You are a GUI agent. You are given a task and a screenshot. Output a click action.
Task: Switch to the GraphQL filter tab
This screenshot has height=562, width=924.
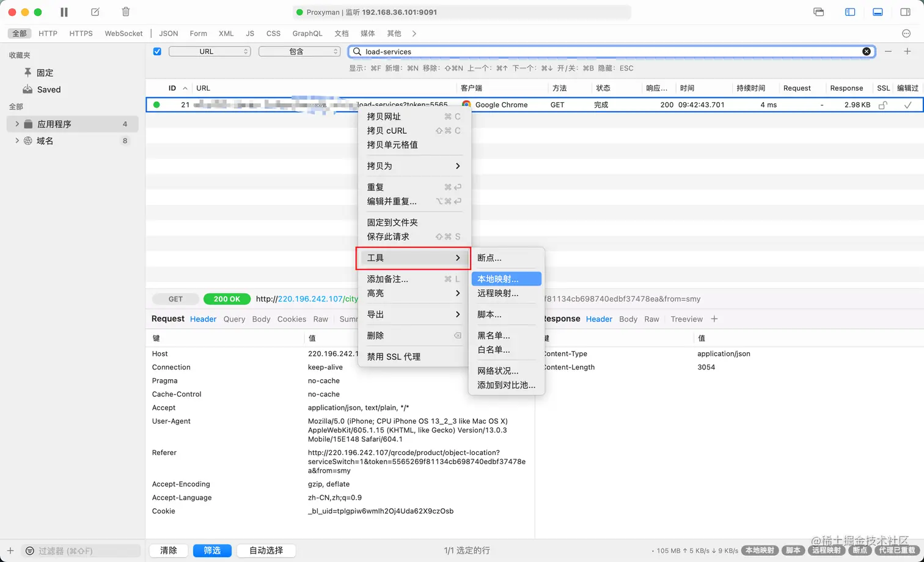tap(307, 34)
